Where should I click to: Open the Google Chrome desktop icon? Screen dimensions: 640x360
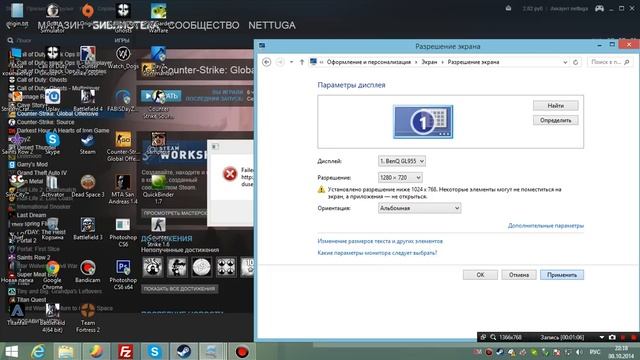click(53, 275)
